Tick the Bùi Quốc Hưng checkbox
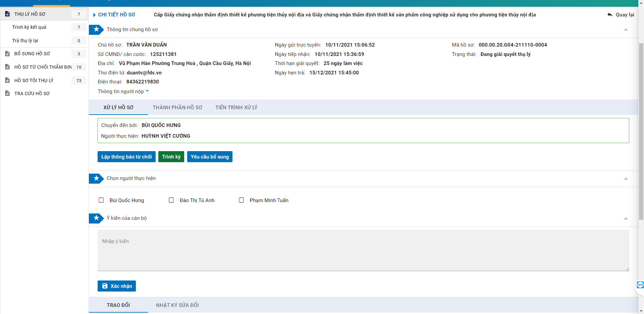The image size is (644, 314). (x=101, y=200)
